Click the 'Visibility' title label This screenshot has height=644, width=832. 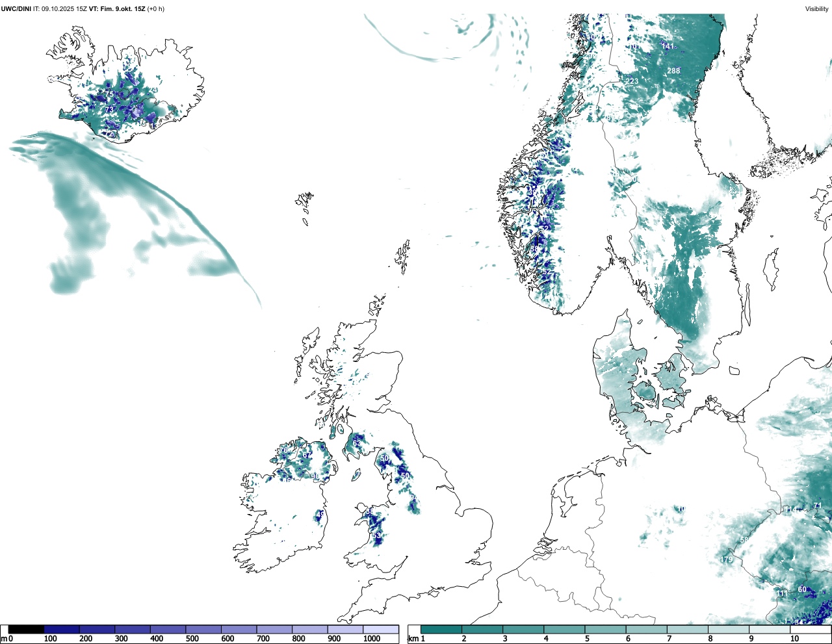click(817, 8)
